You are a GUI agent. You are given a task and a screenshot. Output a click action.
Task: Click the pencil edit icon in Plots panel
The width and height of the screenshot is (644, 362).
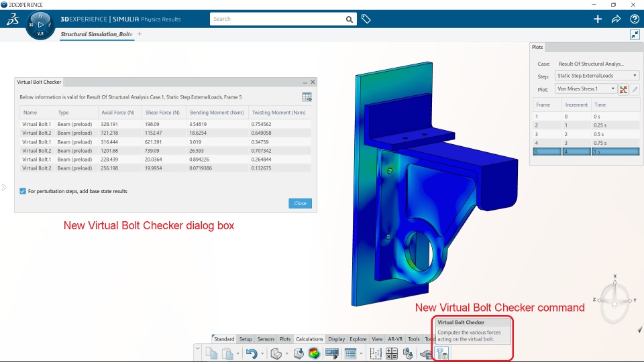click(x=635, y=89)
